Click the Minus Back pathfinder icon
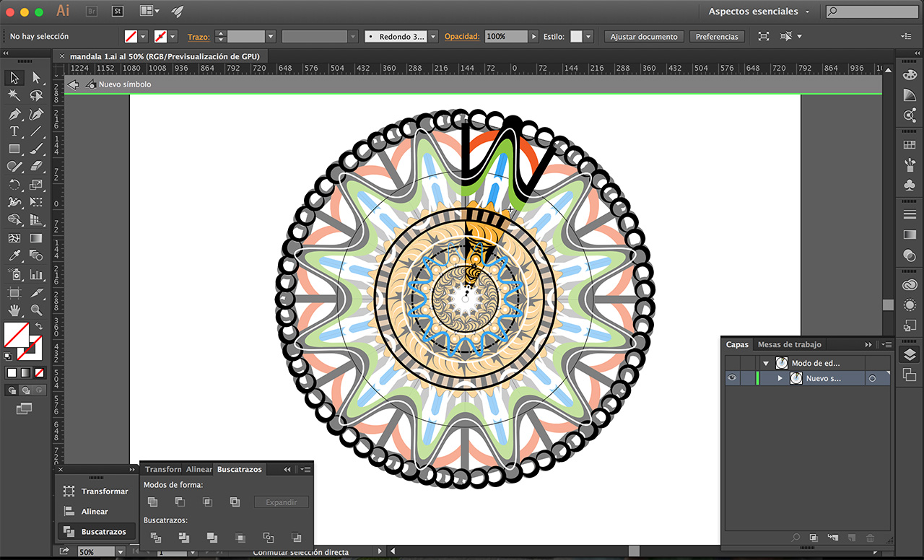This screenshot has width=924, height=560. [x=296, y=537]
